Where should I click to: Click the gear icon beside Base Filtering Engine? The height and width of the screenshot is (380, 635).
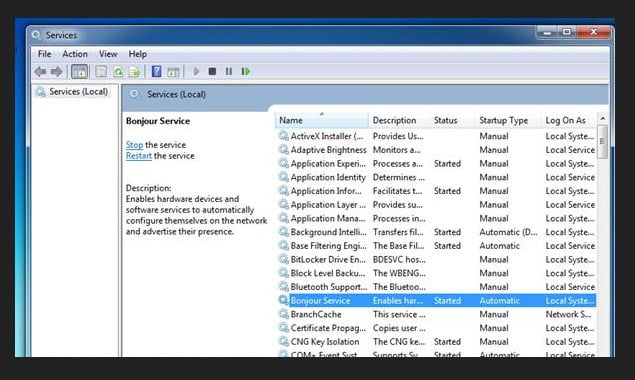click(x=283, y=246)
